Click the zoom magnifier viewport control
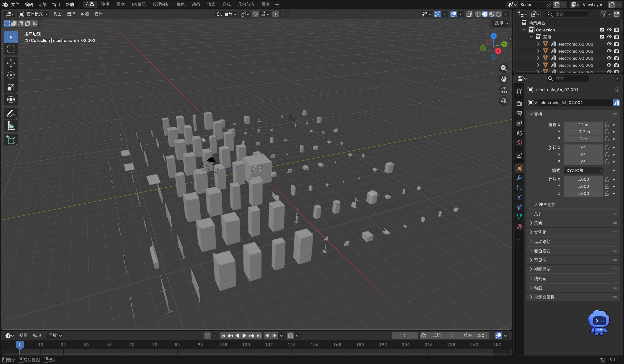624x364 pixels. (503, 68)
